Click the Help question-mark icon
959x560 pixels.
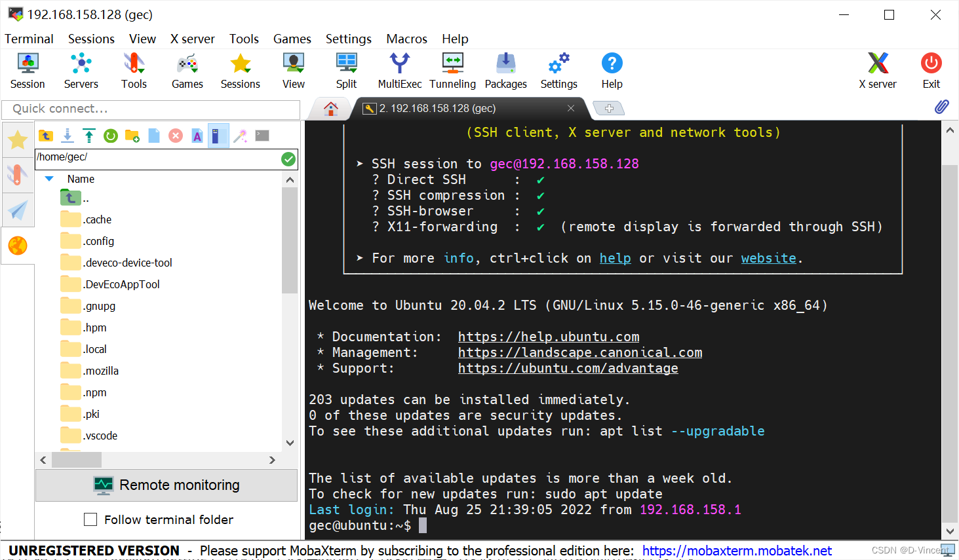click(x=612, y=71)
